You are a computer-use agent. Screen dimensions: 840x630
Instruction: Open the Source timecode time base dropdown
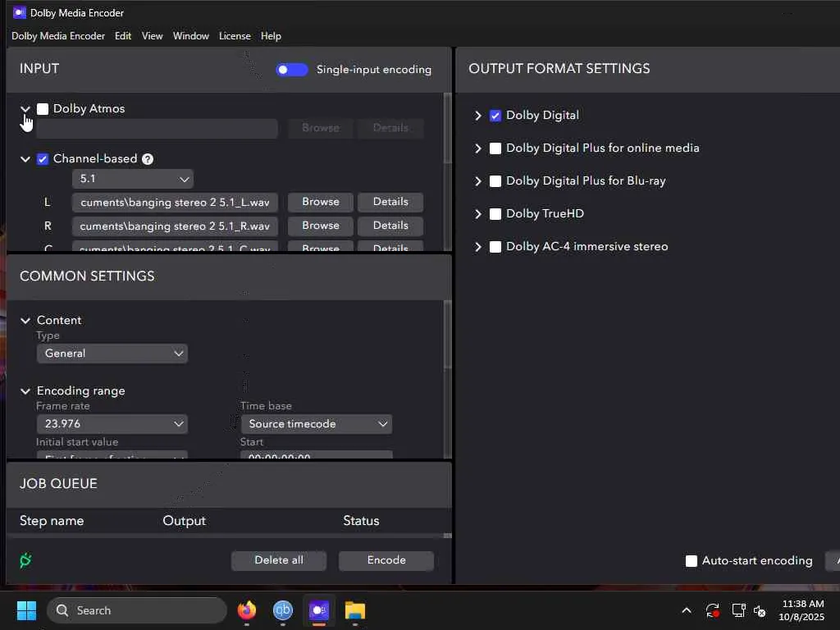[x=316, y=424]
